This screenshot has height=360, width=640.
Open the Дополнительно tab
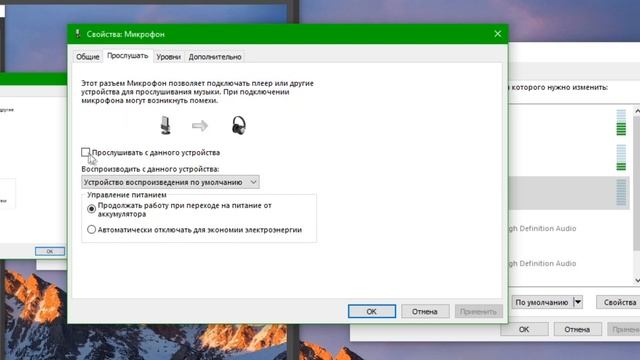215,57
